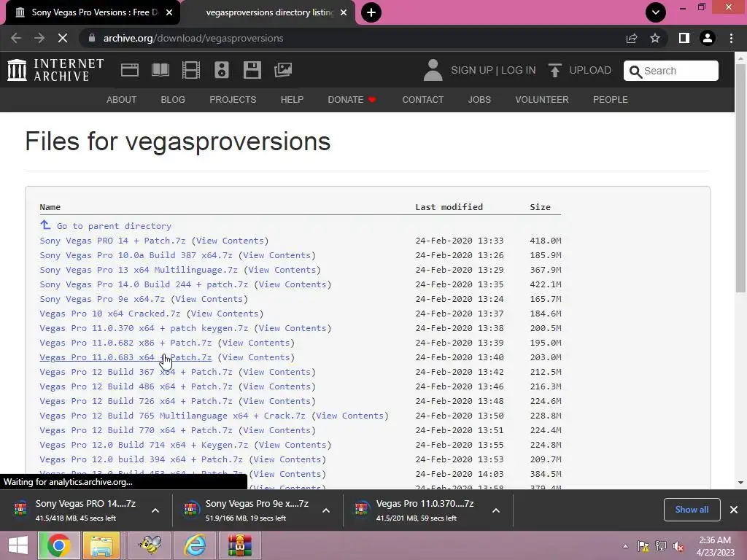The height and width of the screenshot is (560, 747).
Task: Click Go to parent directory link
Action: point(114,226)
